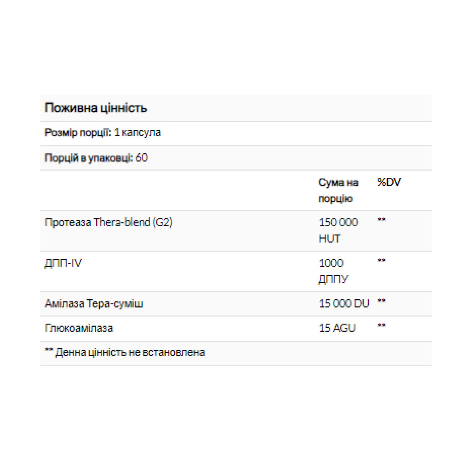Select the 'Розмір порції' label
The image size is (476, 476).
pyautogui.click(x=78, y=132)
